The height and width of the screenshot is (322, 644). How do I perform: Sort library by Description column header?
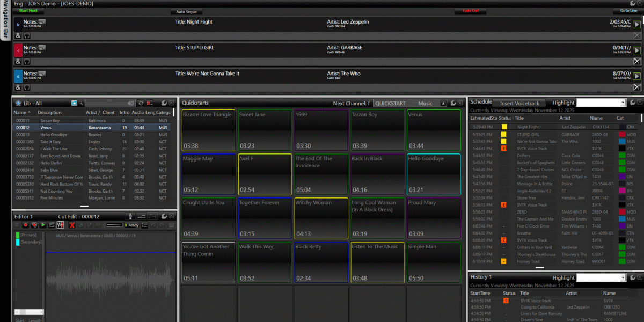(x=49, y=113)
